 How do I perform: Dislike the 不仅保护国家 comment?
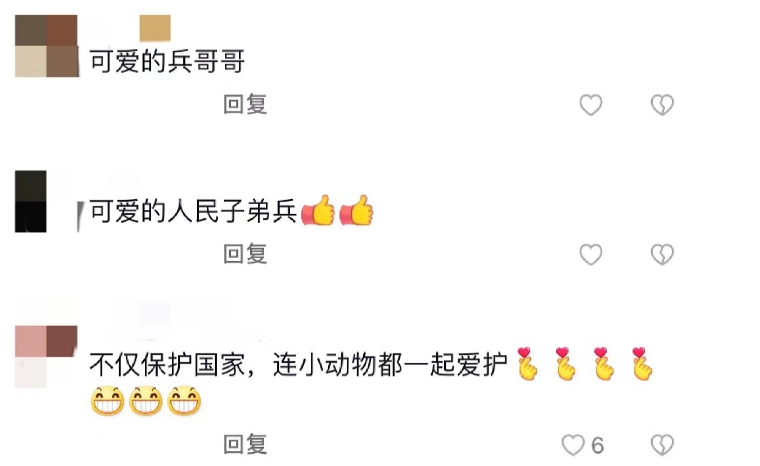click(662, 445)
